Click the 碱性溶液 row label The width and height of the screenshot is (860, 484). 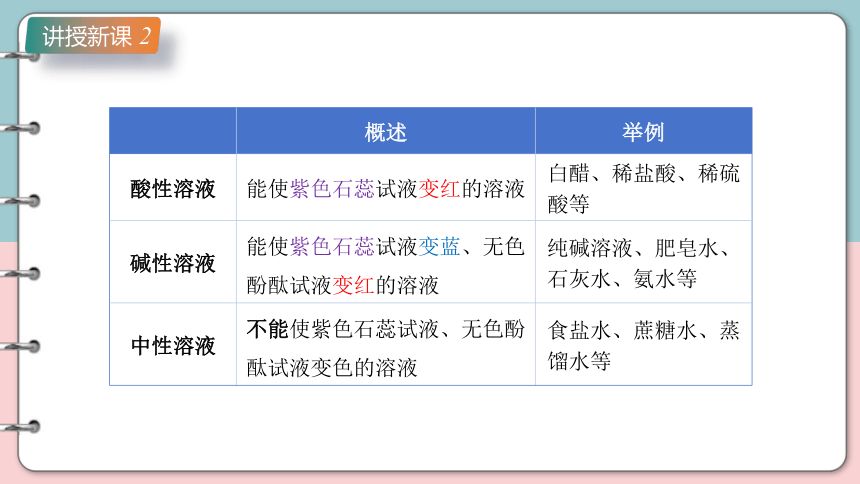(x=173, y=263)
